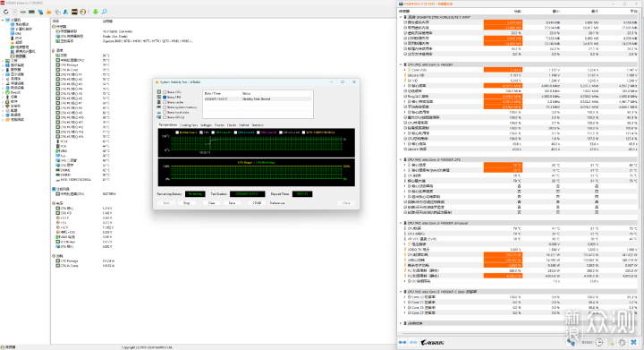The width and height of the screenshot is (644, 350).
Task: Click the HWiNFO settings gear icon
Action: click(x=622, y=342)
